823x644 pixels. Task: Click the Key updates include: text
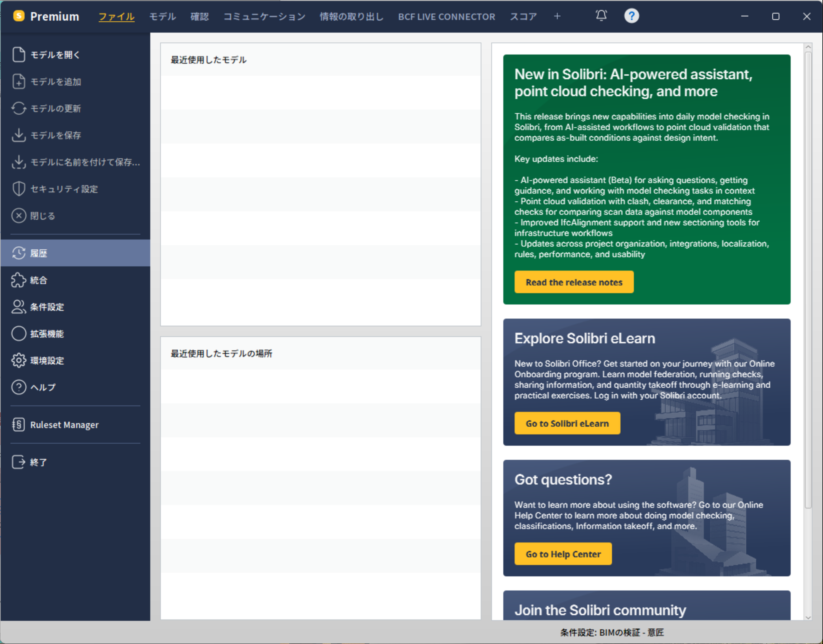[556, 159]
